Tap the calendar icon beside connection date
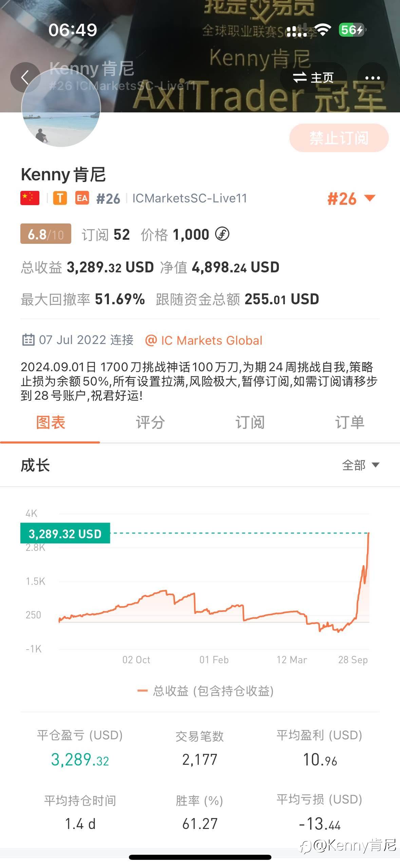The height and width of the screenshot is (868, 400). click(28, 340)
